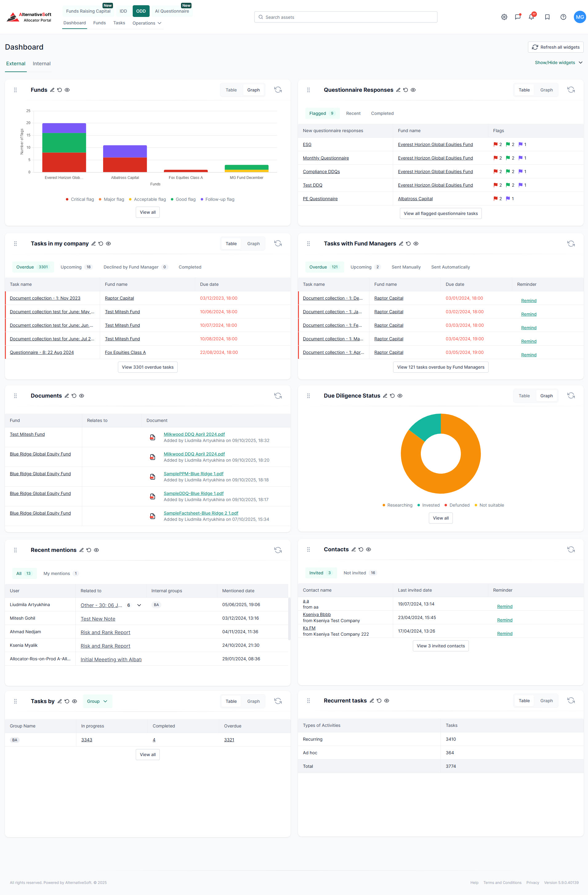Switch the Funds widget to Table view
The image size is (588, 895).
(231, 90)
